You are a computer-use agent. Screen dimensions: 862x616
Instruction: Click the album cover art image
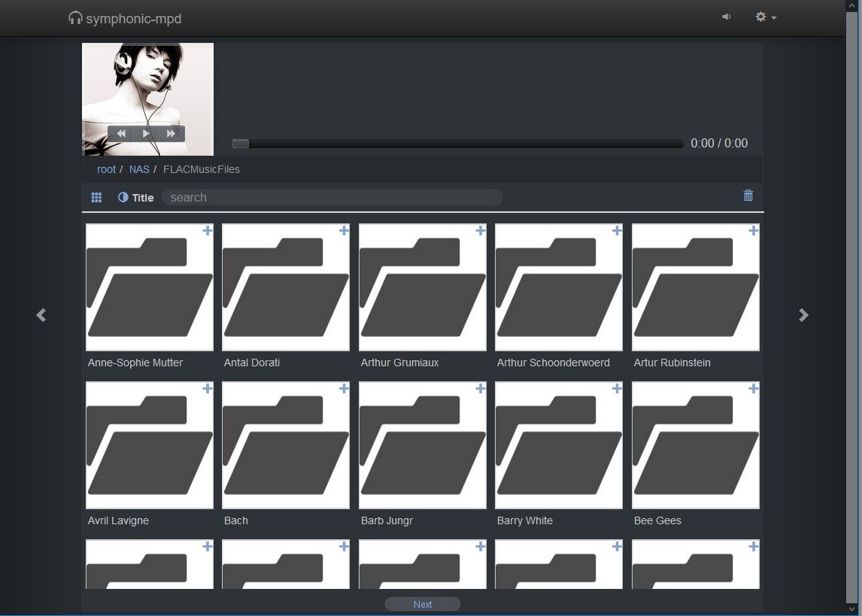(148, 99)
